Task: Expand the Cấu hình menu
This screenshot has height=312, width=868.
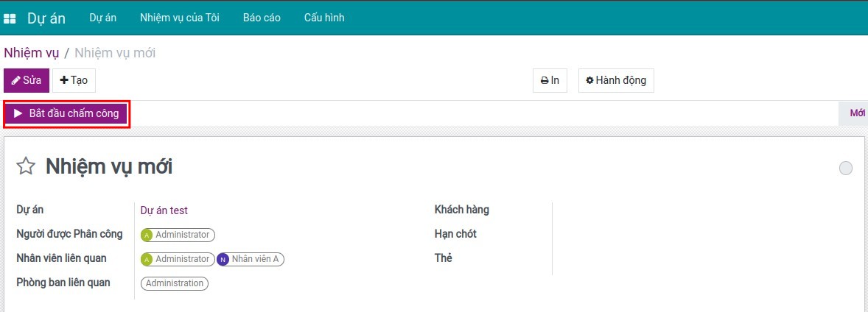Action: (x=324, y=18)
